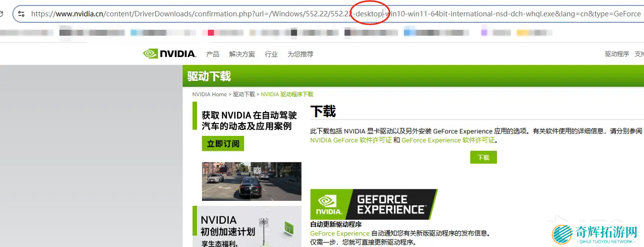Image resolution: width=644 pixels, height=247 pixels.
Task: Click GeForce Experience link under 自动更新驱动程序
Action: [340, 233]
